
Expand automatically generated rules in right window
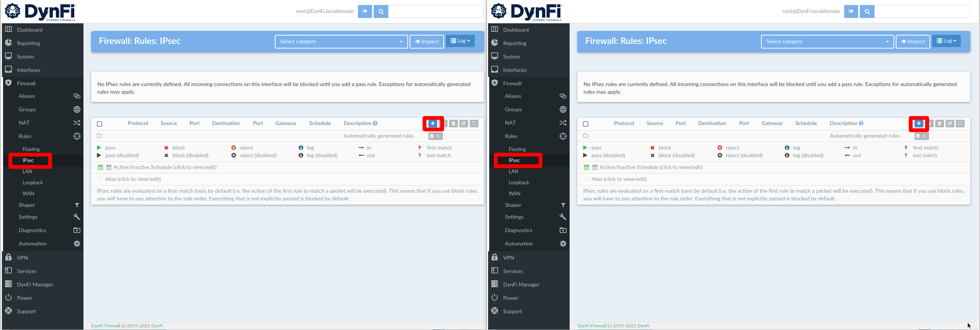click(x=921, y=136)
